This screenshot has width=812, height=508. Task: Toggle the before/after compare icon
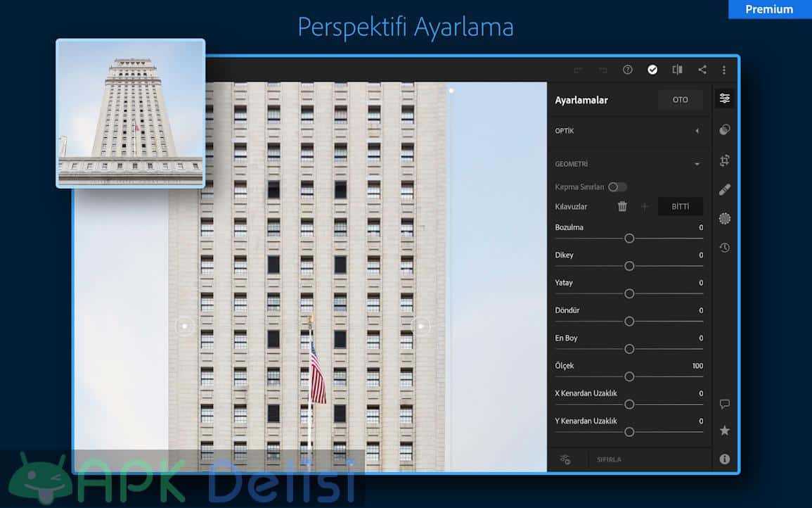[x=677, y=70]
